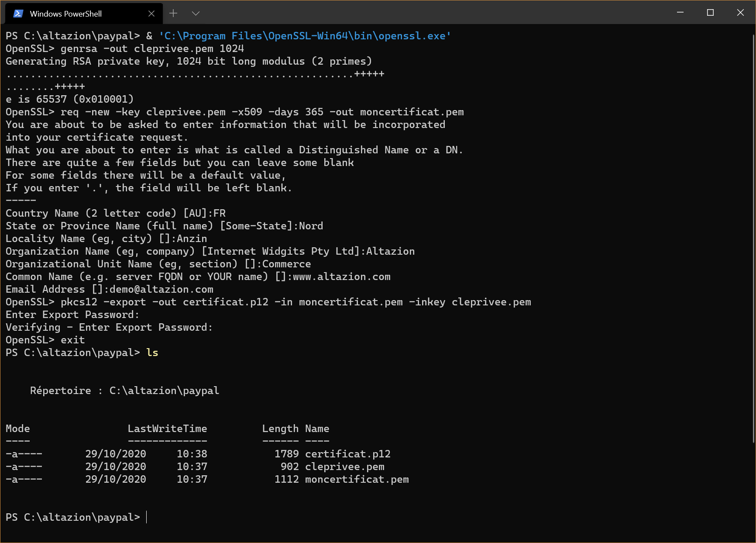Click the 'moncertificat.pem' file name in listing
Viewport: 756px width, 543px height.
click(x=357, y=479)
